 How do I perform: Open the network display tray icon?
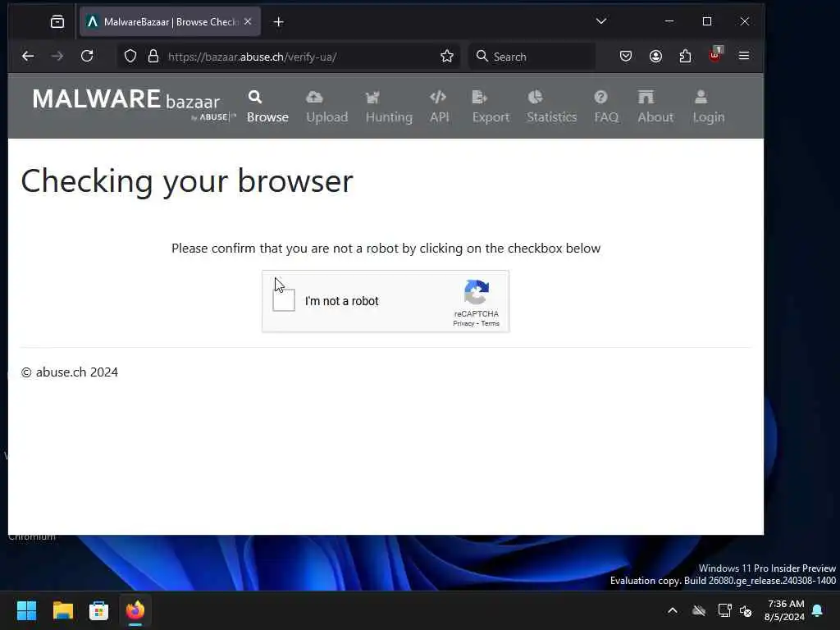pos(724,610)
